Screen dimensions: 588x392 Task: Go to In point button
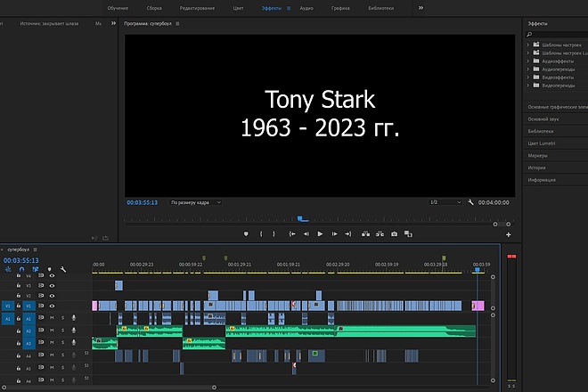click(x=292, y=233)
